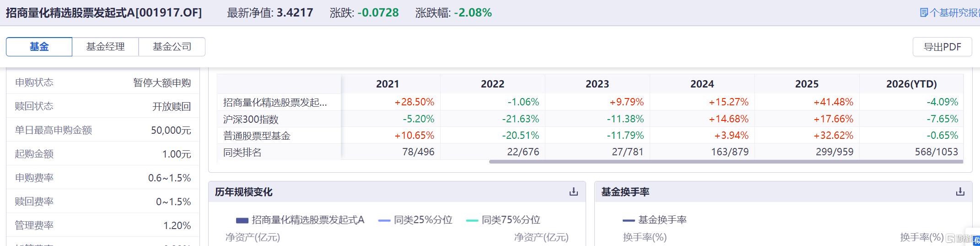Click the latest NAV value 3.4217

pos(295,13)
